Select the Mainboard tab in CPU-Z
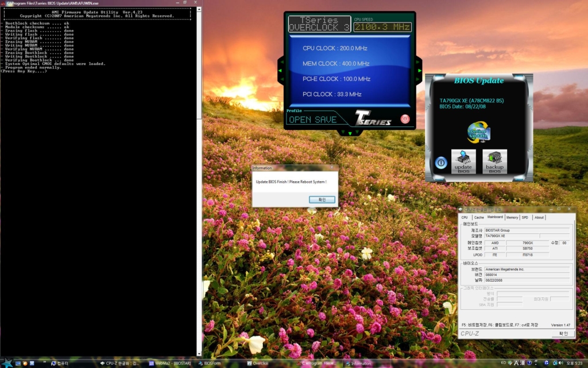Image resolution: width=588 pixels, height=368 pixels. 495,217
